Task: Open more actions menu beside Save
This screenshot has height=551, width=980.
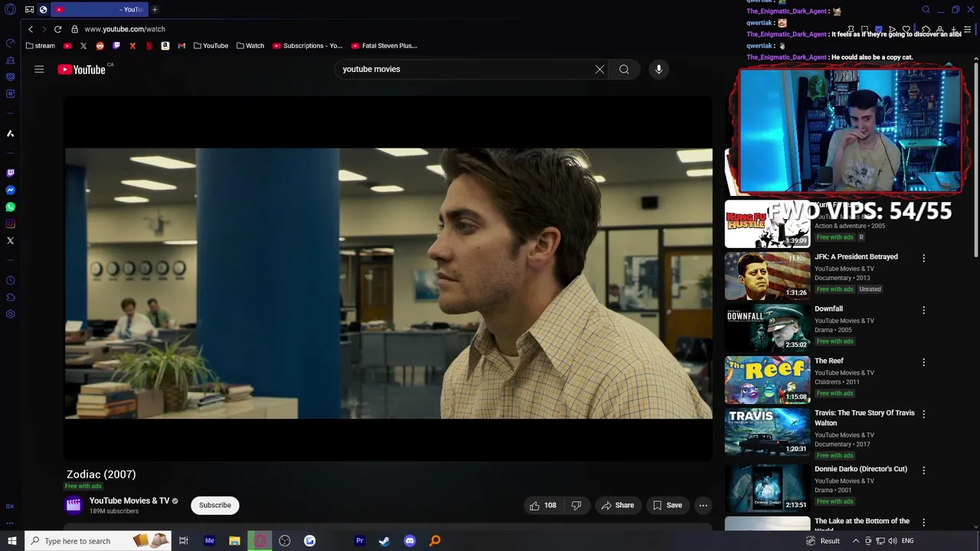Action: tap(703, 505)
